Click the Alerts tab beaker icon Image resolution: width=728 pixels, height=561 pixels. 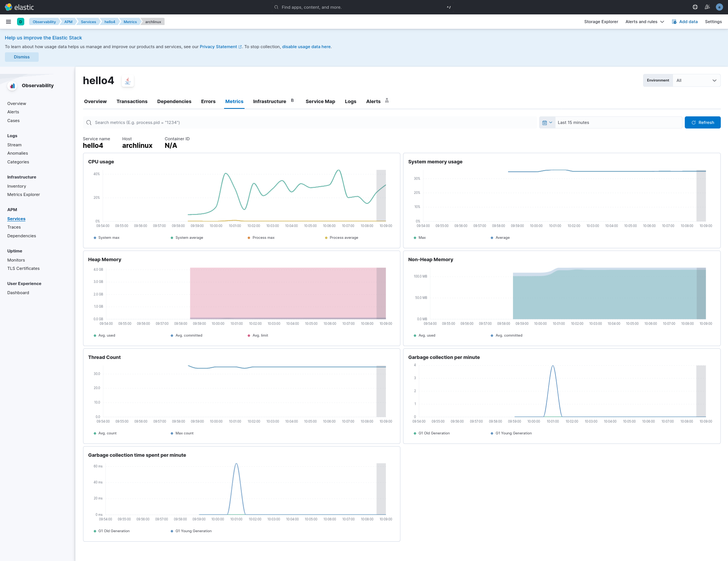[x=387, y=101]
